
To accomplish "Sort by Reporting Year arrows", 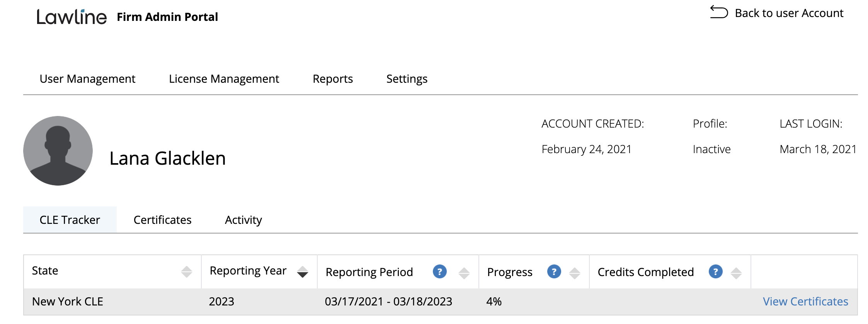I will (x=303, y=272).
